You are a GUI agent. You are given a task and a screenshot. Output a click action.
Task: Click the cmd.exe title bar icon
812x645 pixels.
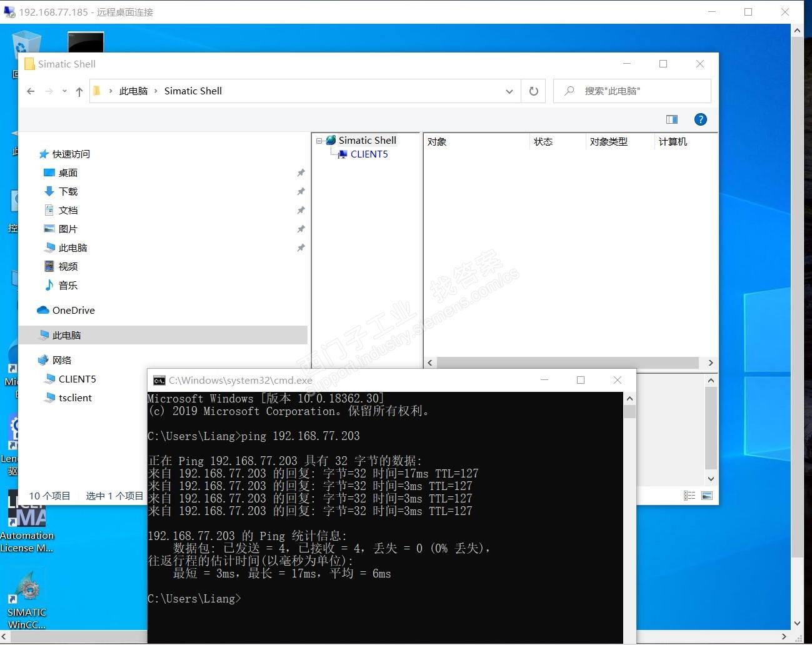point(159,380)
